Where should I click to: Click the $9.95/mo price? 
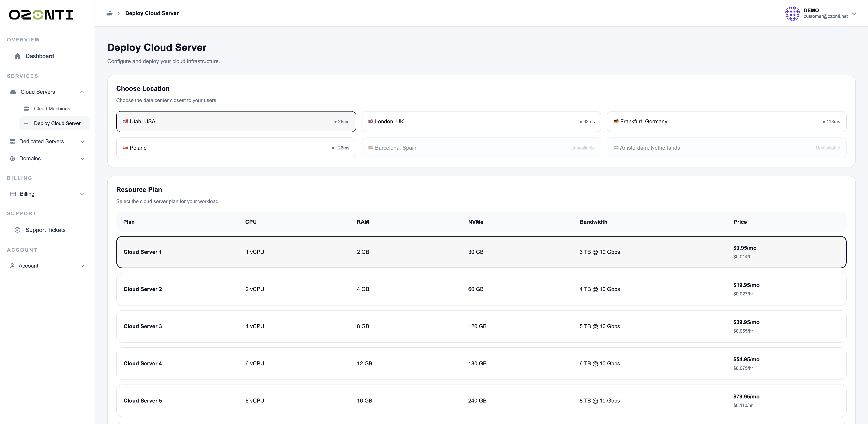[x=745, y=248]
